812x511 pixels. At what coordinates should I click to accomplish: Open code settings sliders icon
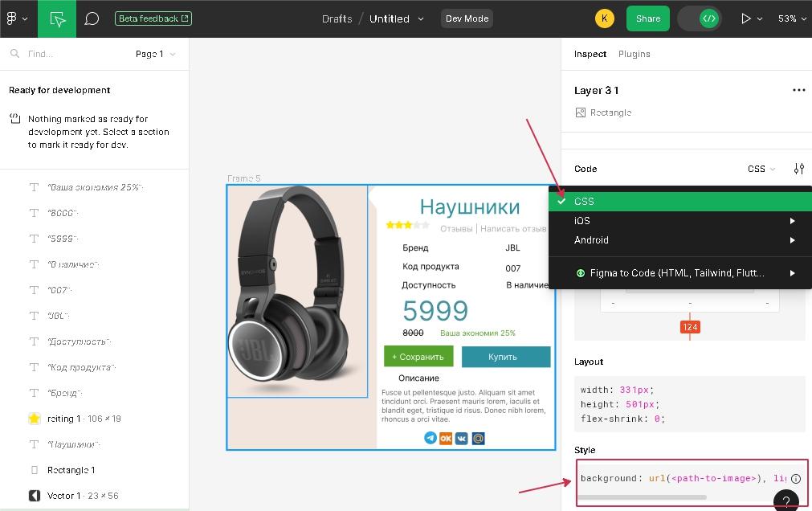coord(798,169)
